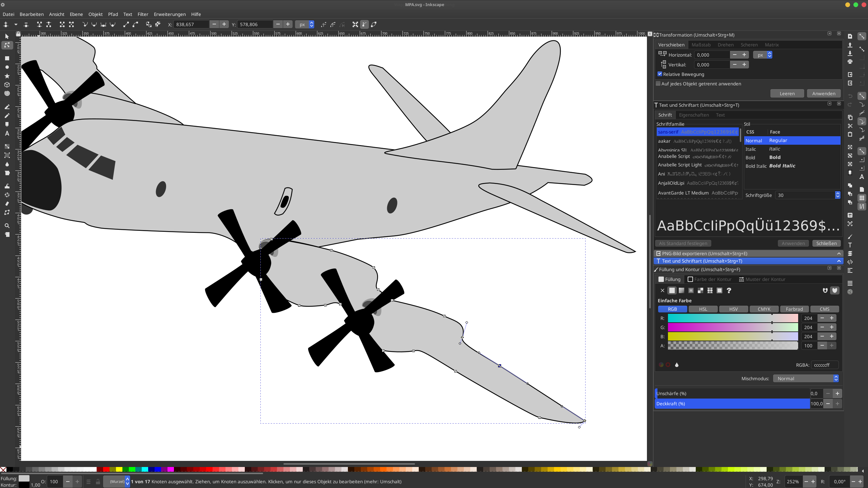Click the Leeren button
The height and width of the screenshot is (488, 868).
coord(787,94)
